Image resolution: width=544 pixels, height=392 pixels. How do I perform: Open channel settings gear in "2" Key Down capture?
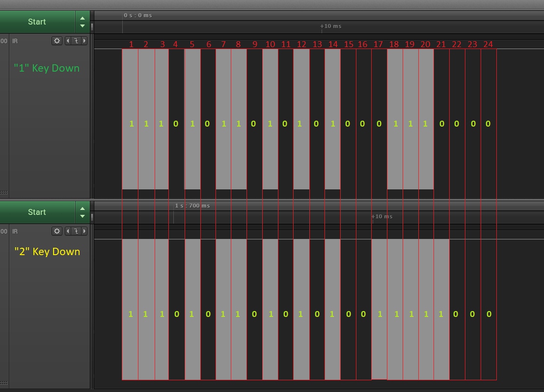coord(57,231)
